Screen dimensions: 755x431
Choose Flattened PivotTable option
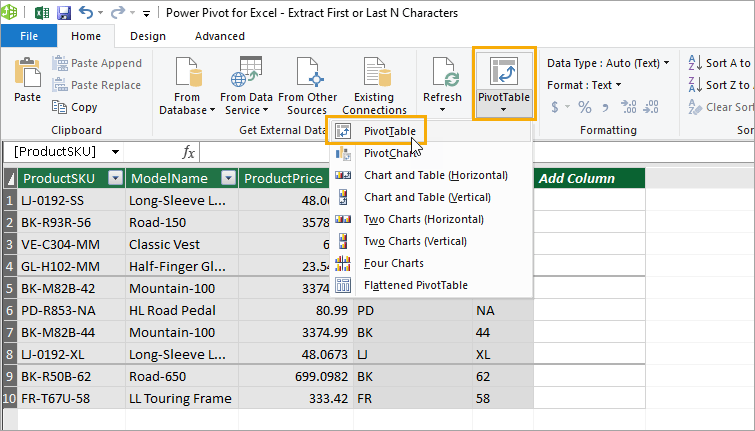coord(431,285)
